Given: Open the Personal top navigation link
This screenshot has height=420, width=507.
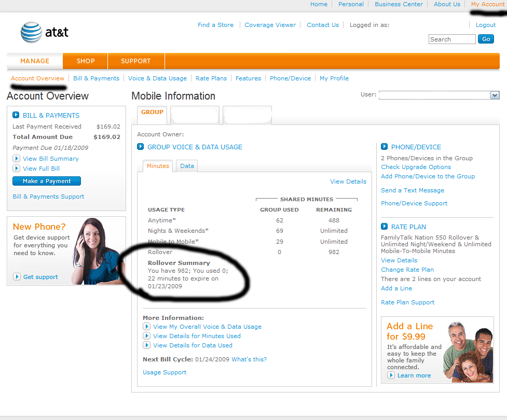Looking at the screenshot, I should 351,4.
